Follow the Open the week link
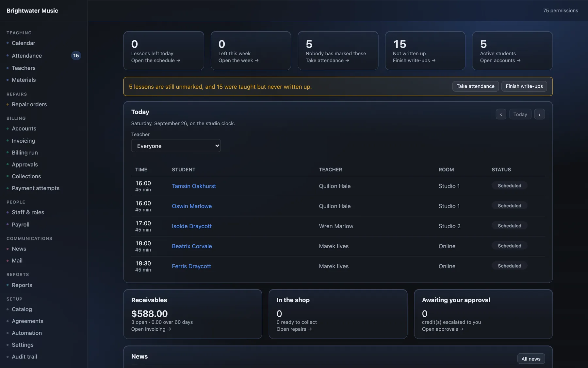Screen dimensions: 588x368 click(238, 61)
